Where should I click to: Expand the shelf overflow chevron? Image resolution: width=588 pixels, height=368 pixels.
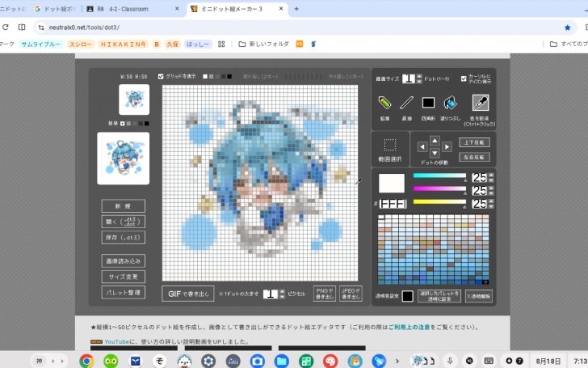click(397, 362)
